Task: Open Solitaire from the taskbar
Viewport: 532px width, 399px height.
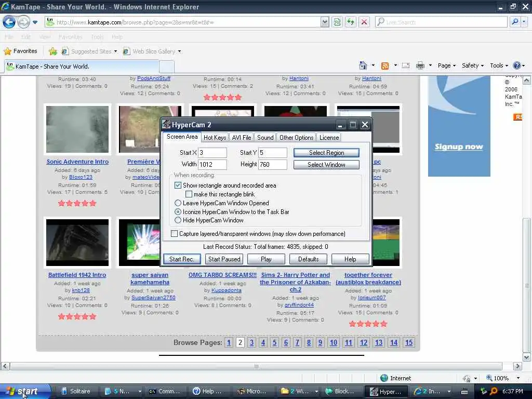Action: pos(76,391)
